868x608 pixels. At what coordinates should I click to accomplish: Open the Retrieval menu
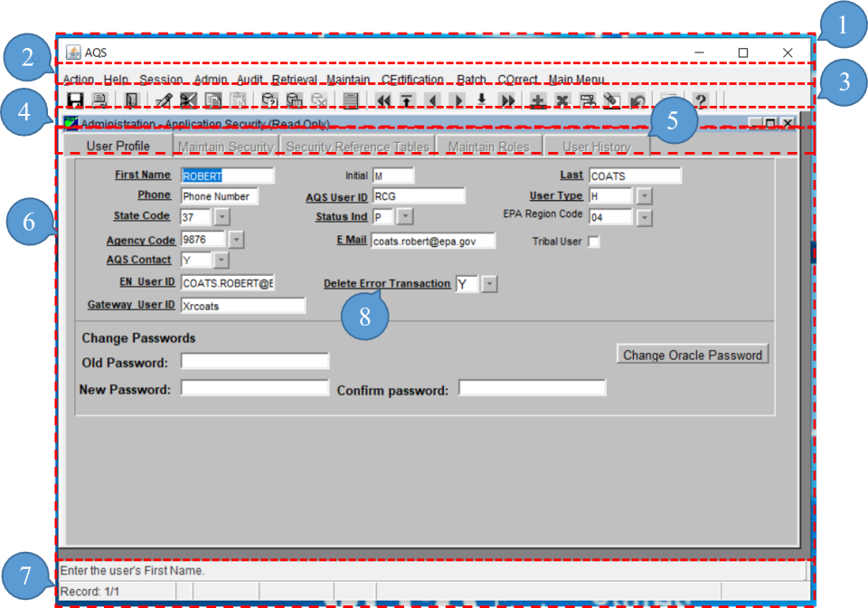pos(295,79)
